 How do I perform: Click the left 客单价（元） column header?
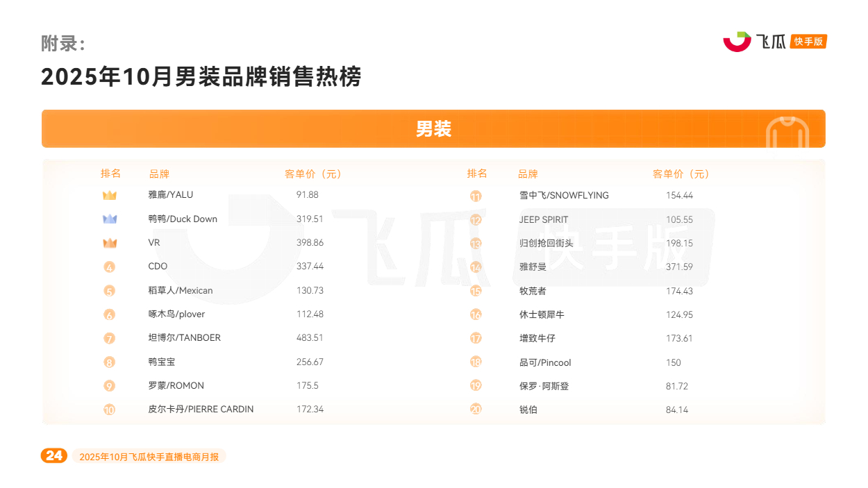[x=312, y=174]
